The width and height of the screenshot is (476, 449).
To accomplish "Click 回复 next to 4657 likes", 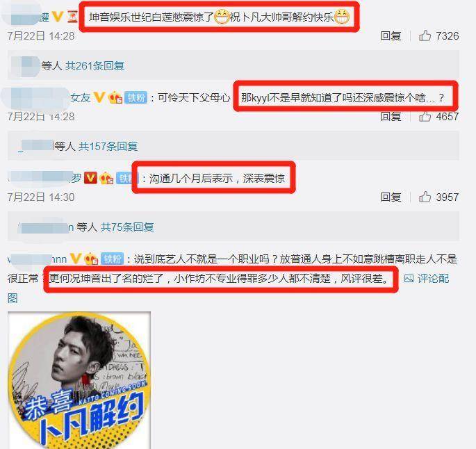I will (x=391, y=117).
